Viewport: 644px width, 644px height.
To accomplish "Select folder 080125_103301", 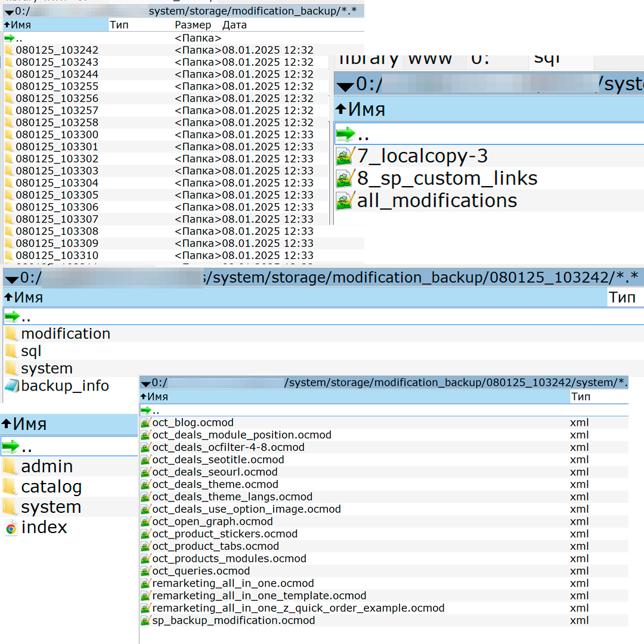I will 57,147.
